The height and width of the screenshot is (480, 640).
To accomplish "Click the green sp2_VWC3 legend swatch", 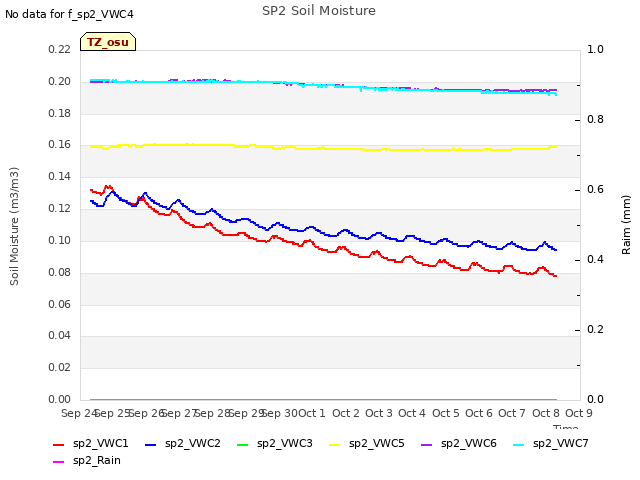I will tap(242, 444).
